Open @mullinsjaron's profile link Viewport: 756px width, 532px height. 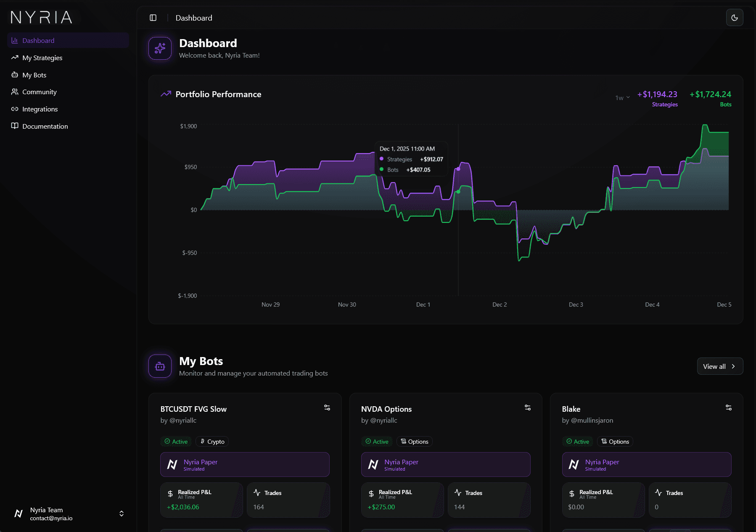click(x=592, y=420)
